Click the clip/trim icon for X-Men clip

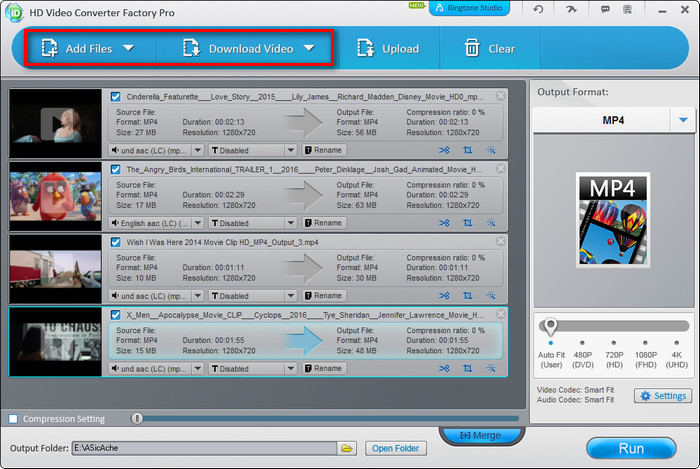[x=444, y=369]
